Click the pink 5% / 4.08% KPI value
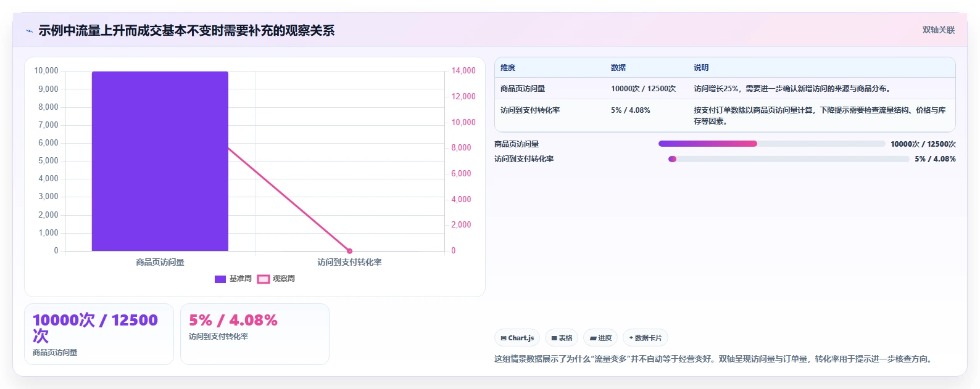 (233, 321)
